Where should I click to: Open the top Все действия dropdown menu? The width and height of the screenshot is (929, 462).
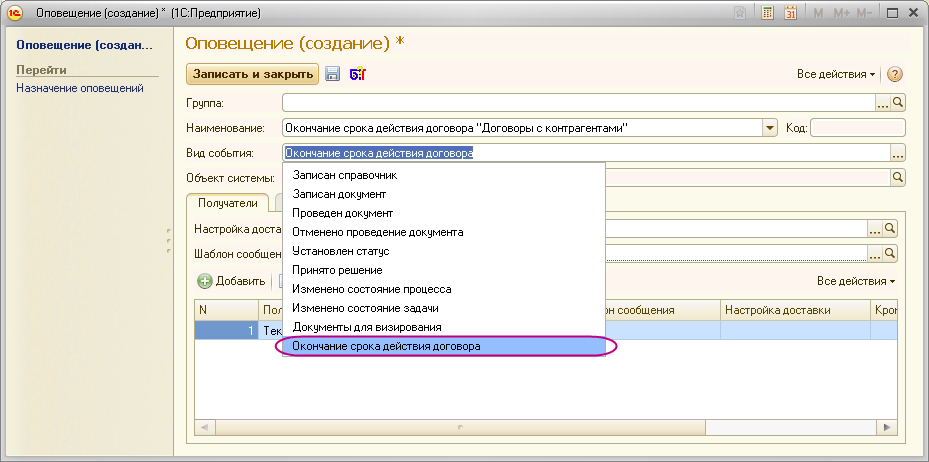pos(836,74)
